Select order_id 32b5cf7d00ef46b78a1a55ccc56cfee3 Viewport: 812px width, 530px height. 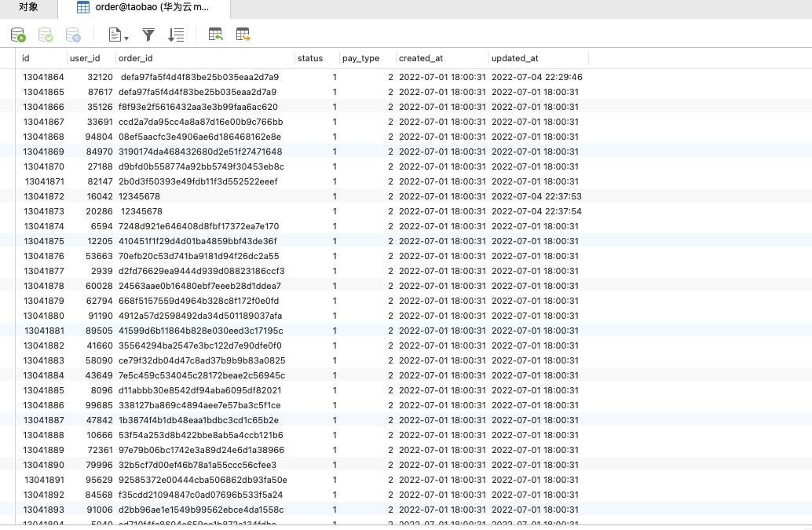point(198,466)
